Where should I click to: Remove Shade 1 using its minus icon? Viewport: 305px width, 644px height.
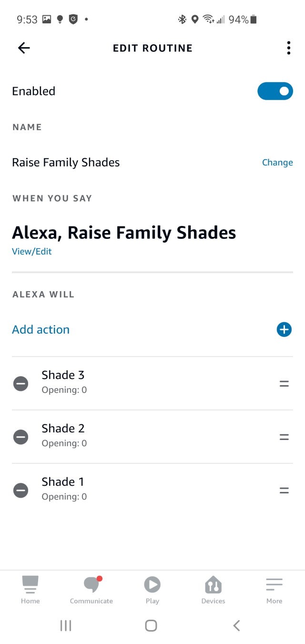[20, 490]
